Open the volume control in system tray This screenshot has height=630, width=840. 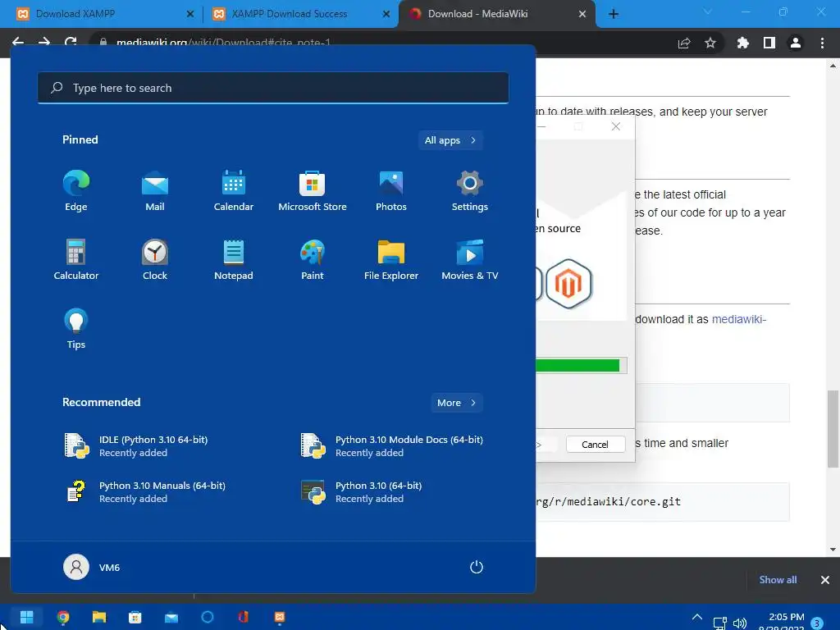(x=740, y=623)
